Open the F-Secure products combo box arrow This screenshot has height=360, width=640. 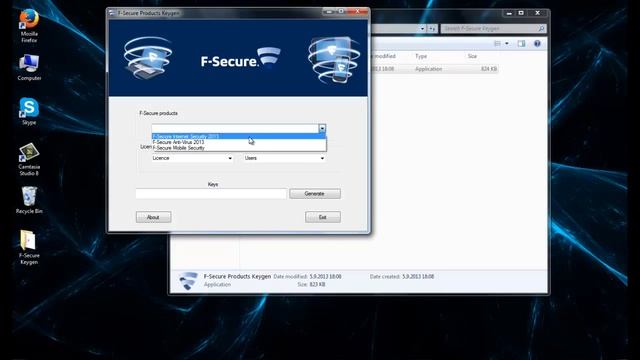(x=322, y=129)
